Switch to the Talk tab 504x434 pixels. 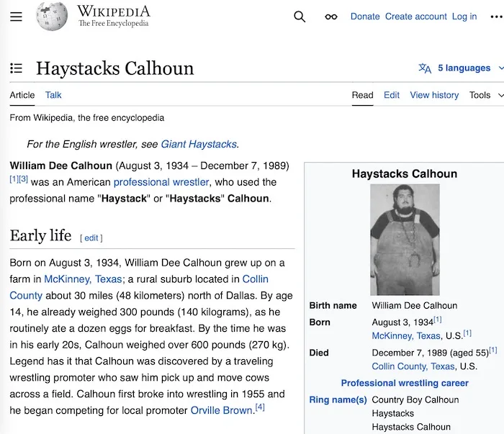pos(53,95)
